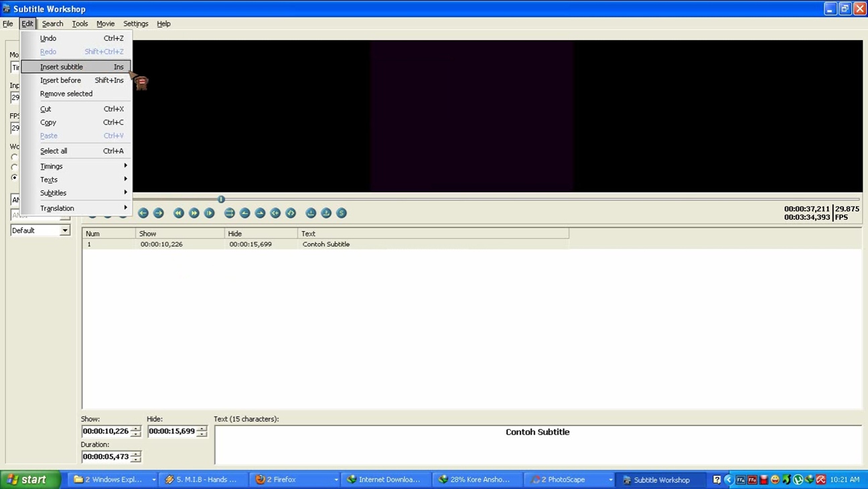Click the video seek bar handle
868x489 pixels.
tap(221, 199)
